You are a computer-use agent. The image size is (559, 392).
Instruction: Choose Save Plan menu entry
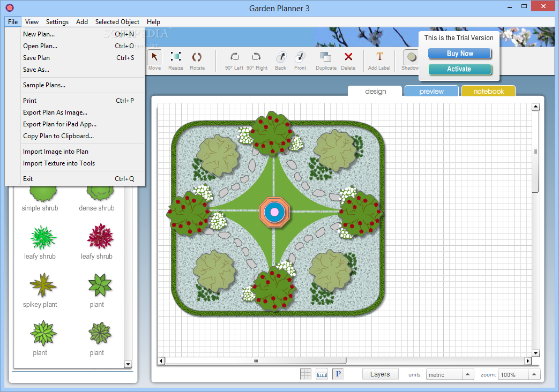tap(75, 58)
